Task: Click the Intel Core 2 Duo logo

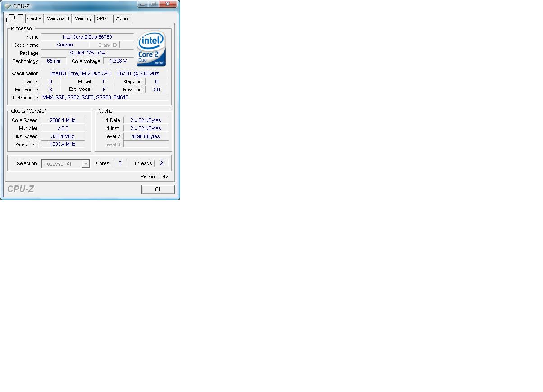Action: click(x=151, y=49)
